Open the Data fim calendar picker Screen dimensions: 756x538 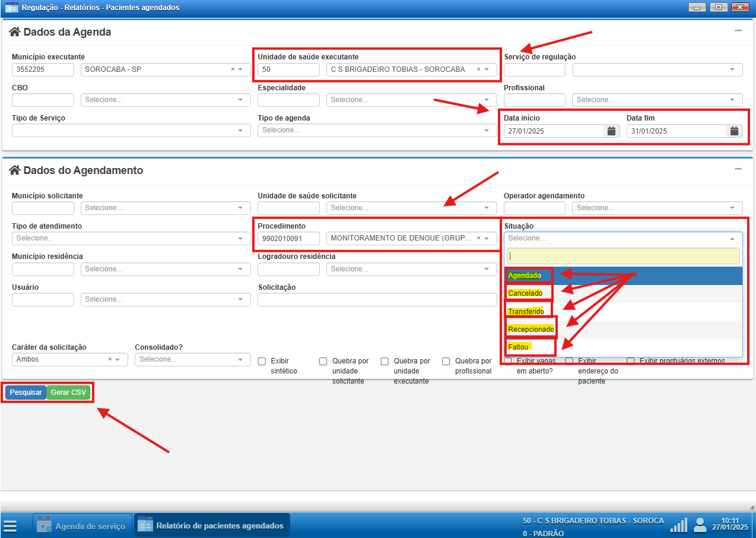pos(734,131)
